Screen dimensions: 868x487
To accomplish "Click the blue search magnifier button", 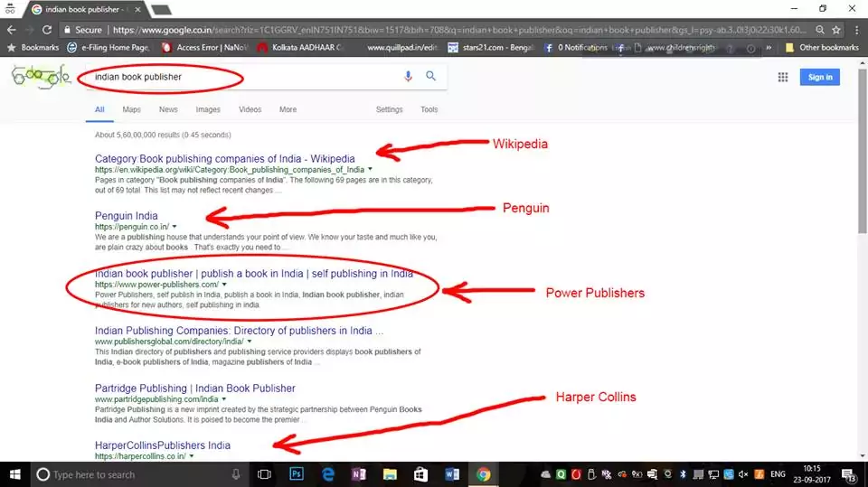I will pyautogui.click(x=430, y=76).
